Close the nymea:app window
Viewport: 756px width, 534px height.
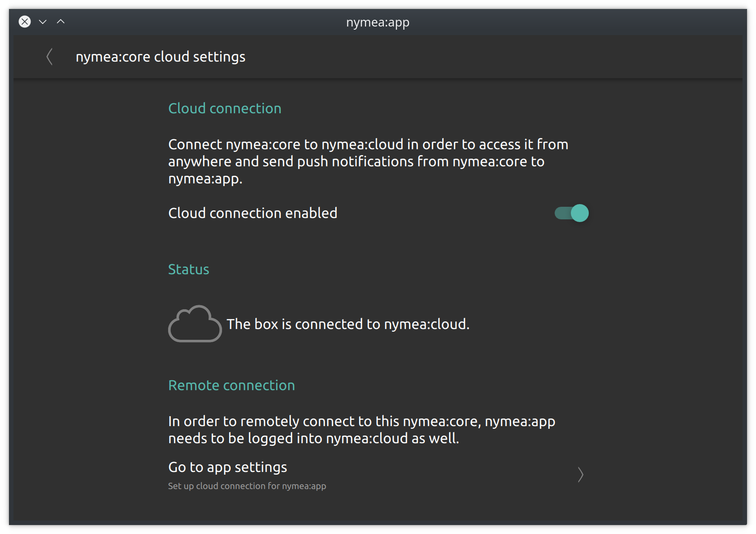pos(25,22)
